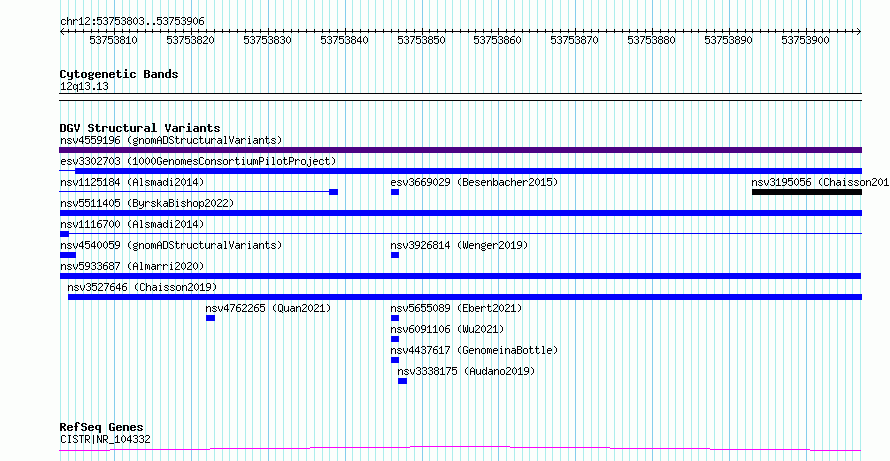Open the Cytogenetic Bands track title
This screenshot has width=890, height=461.
[x=119, y=74]
